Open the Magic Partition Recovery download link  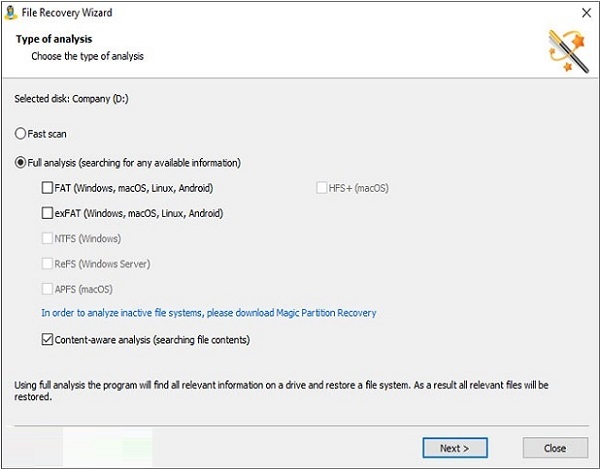click(209, 313)
